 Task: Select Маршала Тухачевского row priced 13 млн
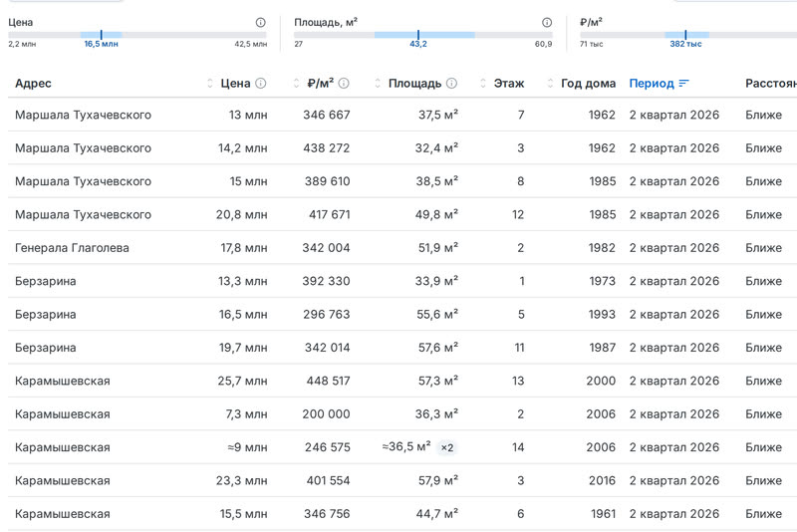pyautogui.click(x=402, y=115)
